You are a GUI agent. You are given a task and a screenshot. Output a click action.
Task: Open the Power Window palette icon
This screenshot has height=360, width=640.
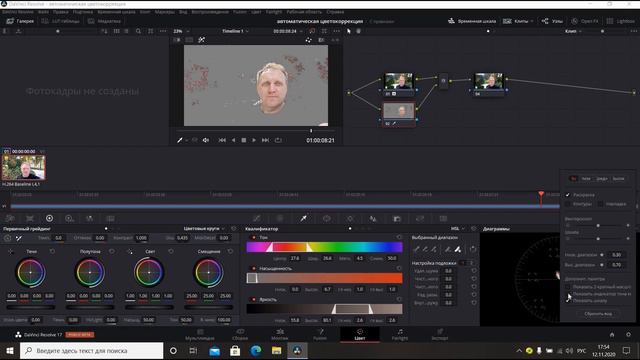point(327,219)
